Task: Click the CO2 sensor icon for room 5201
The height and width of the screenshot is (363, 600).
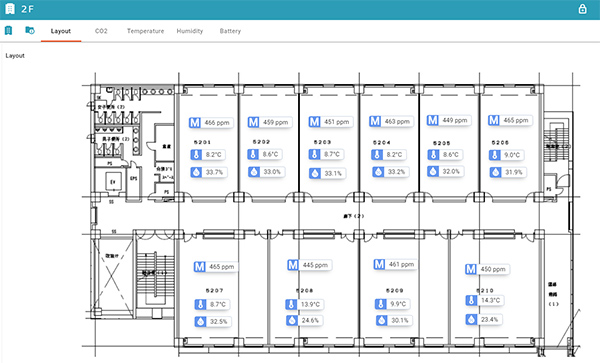Action: [x=195, y=122]
